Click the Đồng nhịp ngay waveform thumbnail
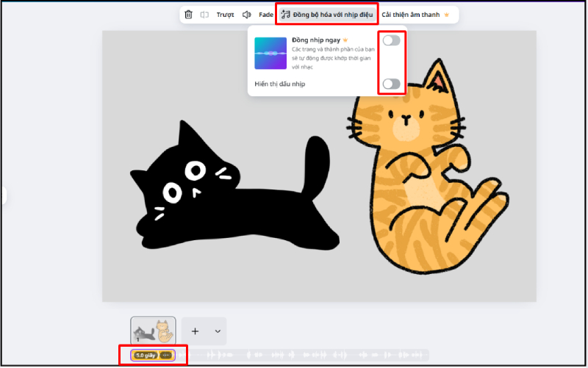 pyautogui.click(x=270, y=54)
